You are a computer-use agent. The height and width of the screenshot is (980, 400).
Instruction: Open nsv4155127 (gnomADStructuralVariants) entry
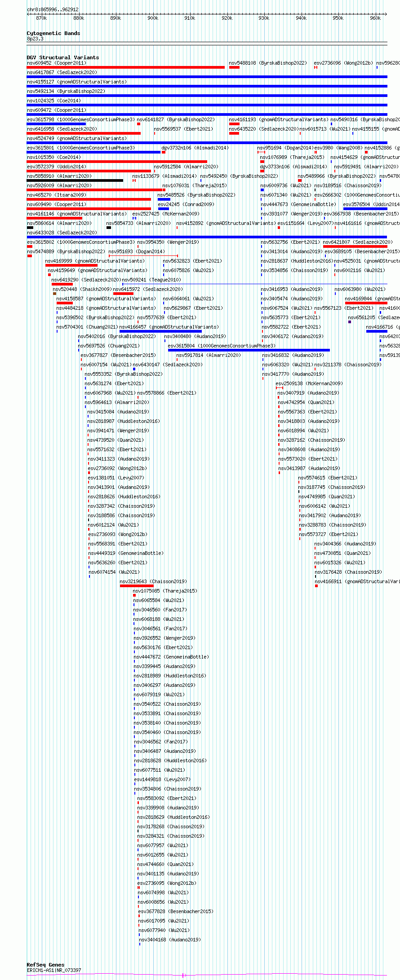[x=77, y=82]
